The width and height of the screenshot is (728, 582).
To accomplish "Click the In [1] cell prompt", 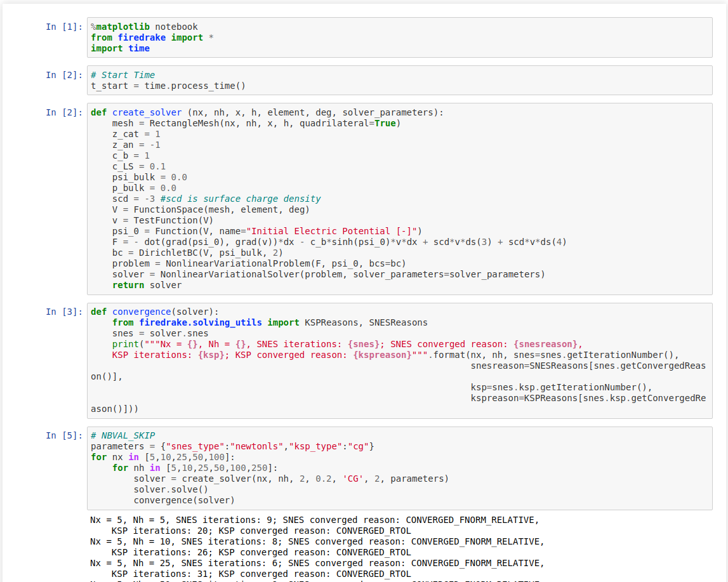I will click(x=64, y=27).
